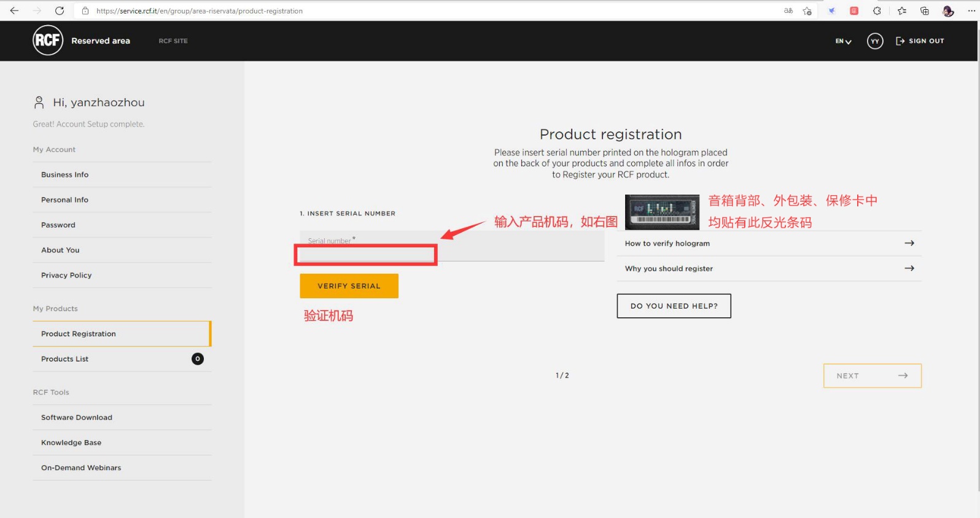The width and height of the screenshot is (980, 518).
Task: View site info via the lock icon
Action: [x=85, y=11]
